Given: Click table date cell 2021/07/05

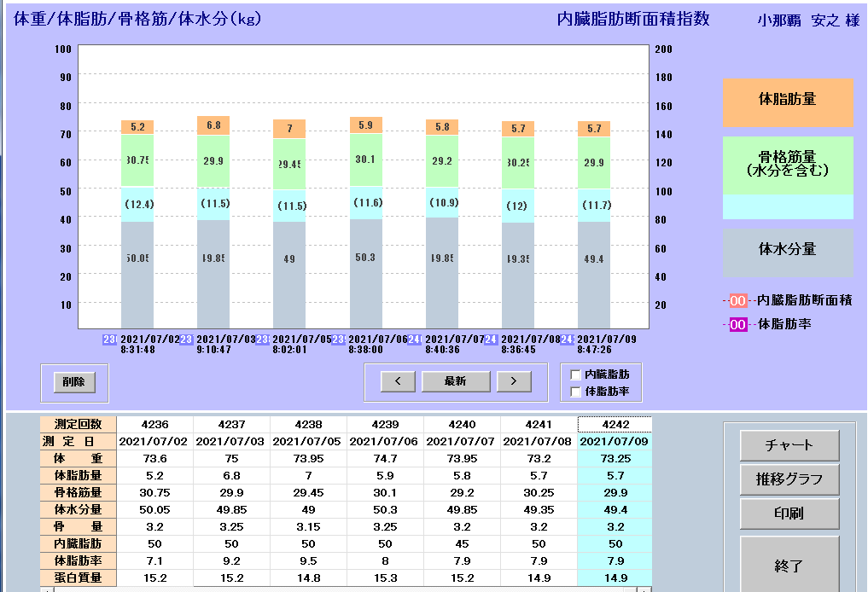Looking at the screenshot, I should (x=308, y=442).
